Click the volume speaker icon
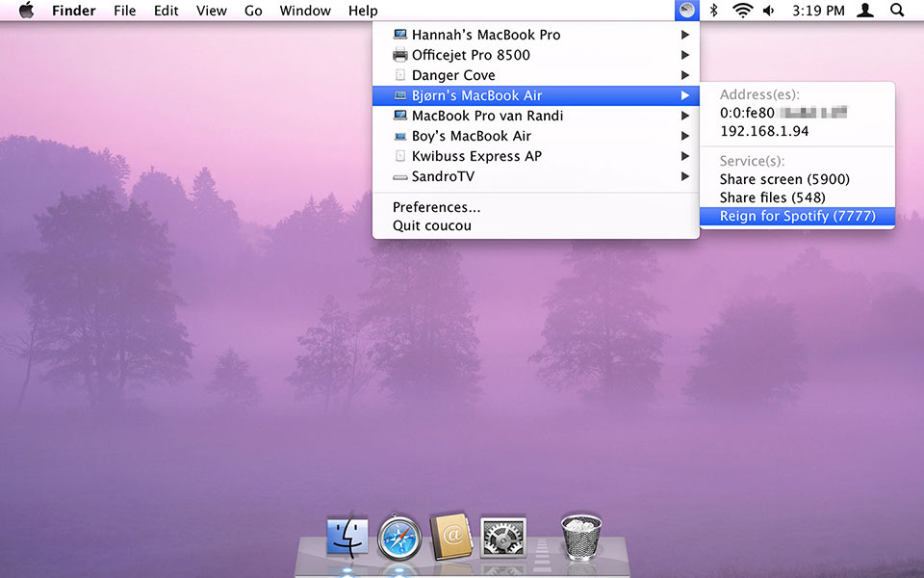Screen dimensions: 924x578 point(769,10)
